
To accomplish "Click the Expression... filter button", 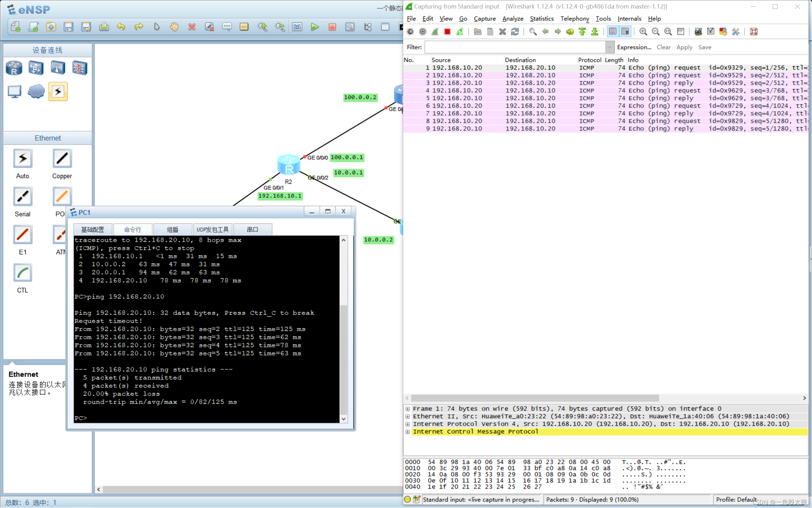I will point(634,47).
